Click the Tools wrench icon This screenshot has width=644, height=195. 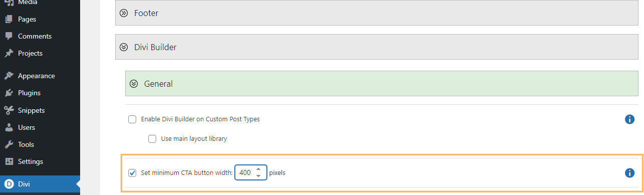(x=9, y=144)
